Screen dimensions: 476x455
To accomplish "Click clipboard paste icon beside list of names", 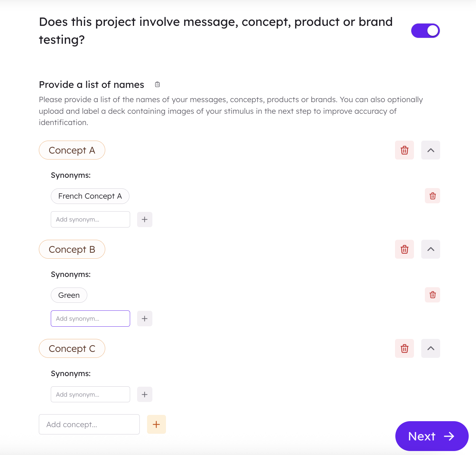I will [157, 85].
